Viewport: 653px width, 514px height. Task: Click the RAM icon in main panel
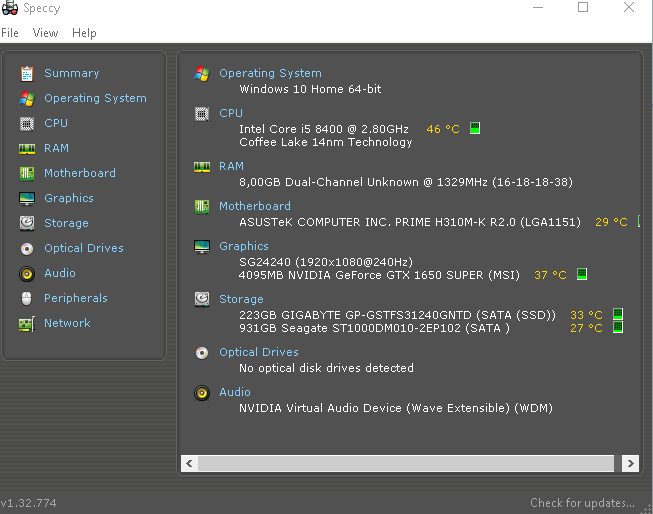point(202,167)
